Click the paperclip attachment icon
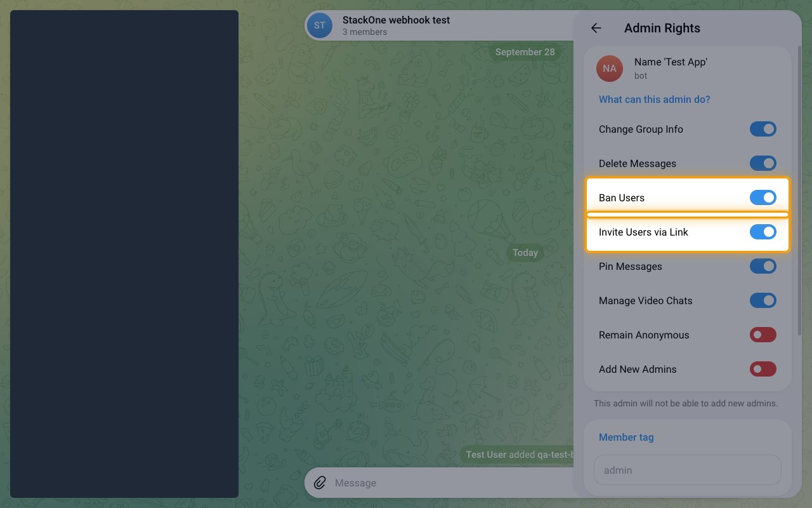Image resolution: width=812 pixels, height=508 pixels. [320, 483]
